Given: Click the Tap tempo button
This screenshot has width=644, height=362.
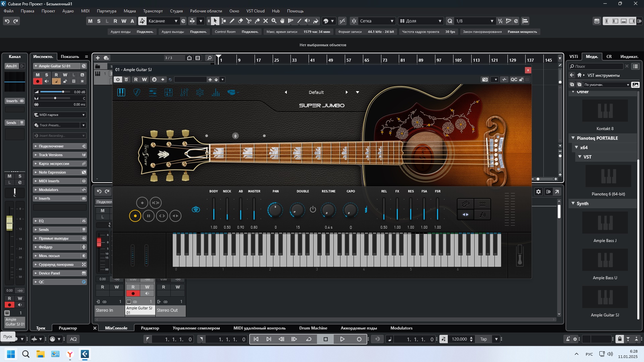Looking at the screenshot, I should coord(484,339).
